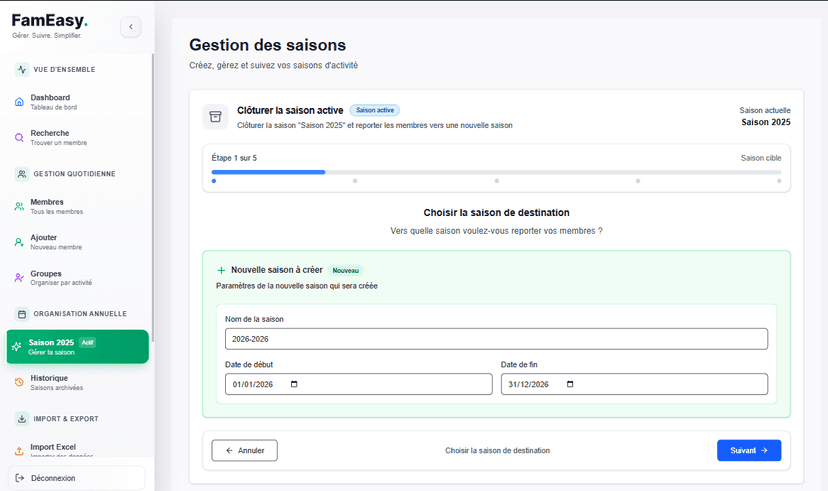This screenshot has width=828, height=491.
Task: Click the Historique clock icon
Action: pyautogui.click(x=19, y=382)
